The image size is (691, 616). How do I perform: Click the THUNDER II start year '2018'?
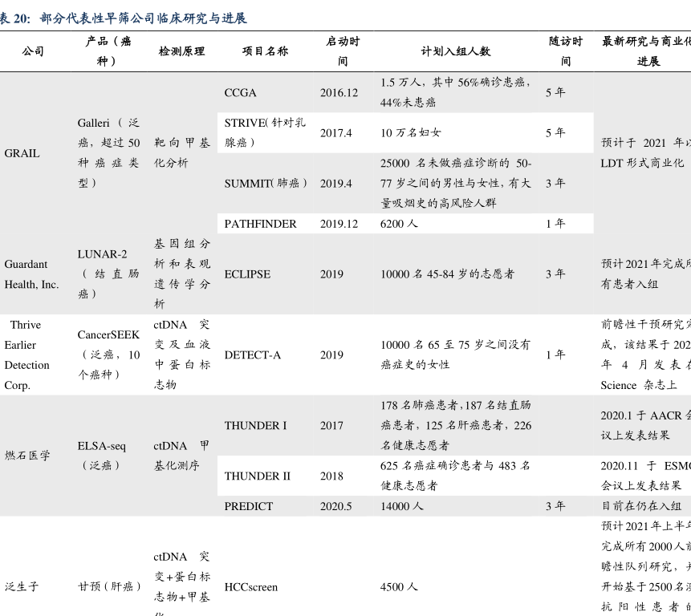[x=331, y=476]
